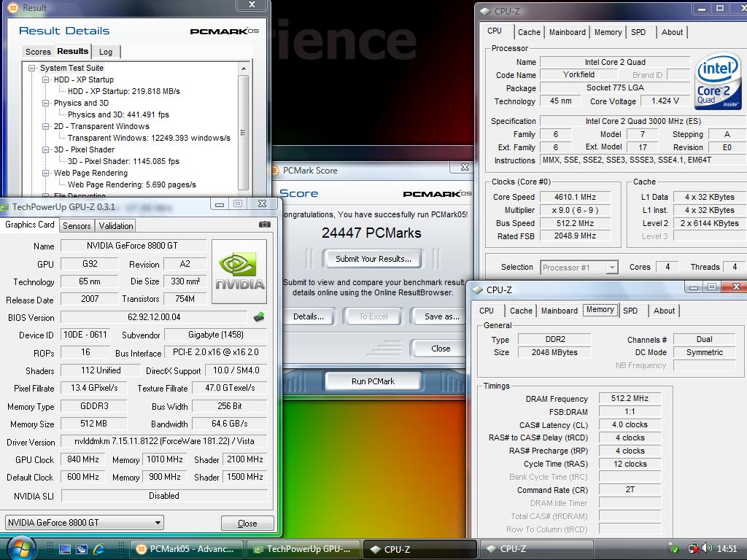The width and height of the screenshot is (747, 560).
Task: Click the 24447 PCMarks score text
Action: 371,233
